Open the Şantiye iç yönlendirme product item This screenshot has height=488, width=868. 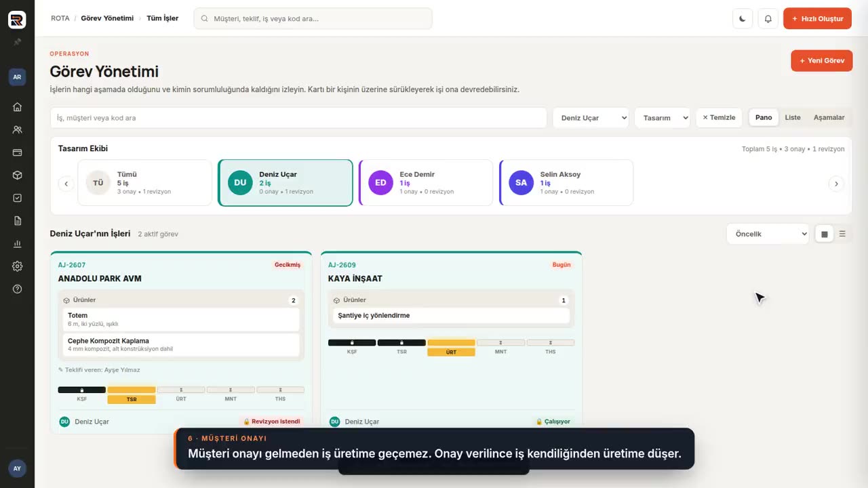(x=451, y=316)
